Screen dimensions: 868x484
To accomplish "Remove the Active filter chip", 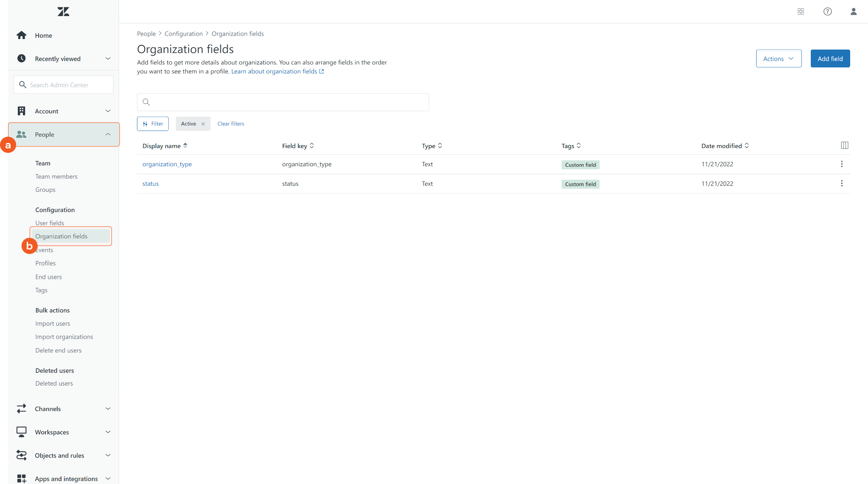I will click(x=203, y=124).
